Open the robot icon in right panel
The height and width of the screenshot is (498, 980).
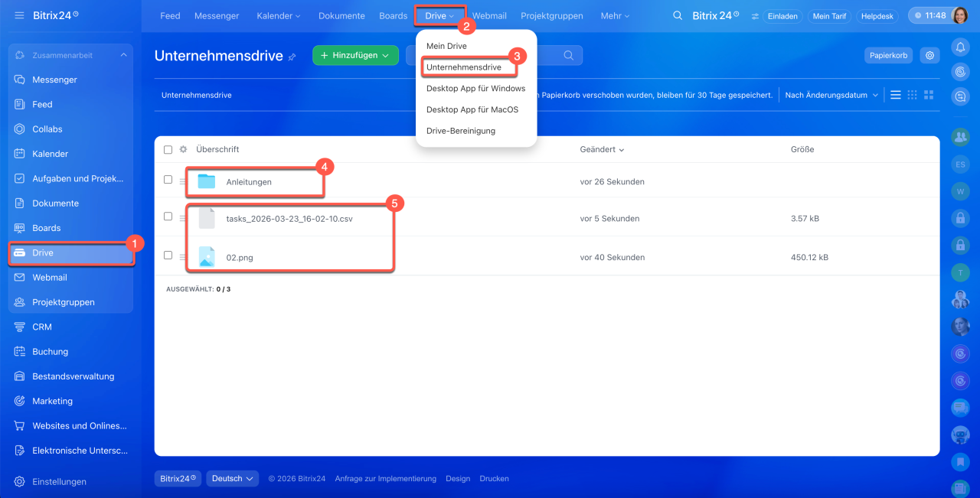(x=960, y=435)
